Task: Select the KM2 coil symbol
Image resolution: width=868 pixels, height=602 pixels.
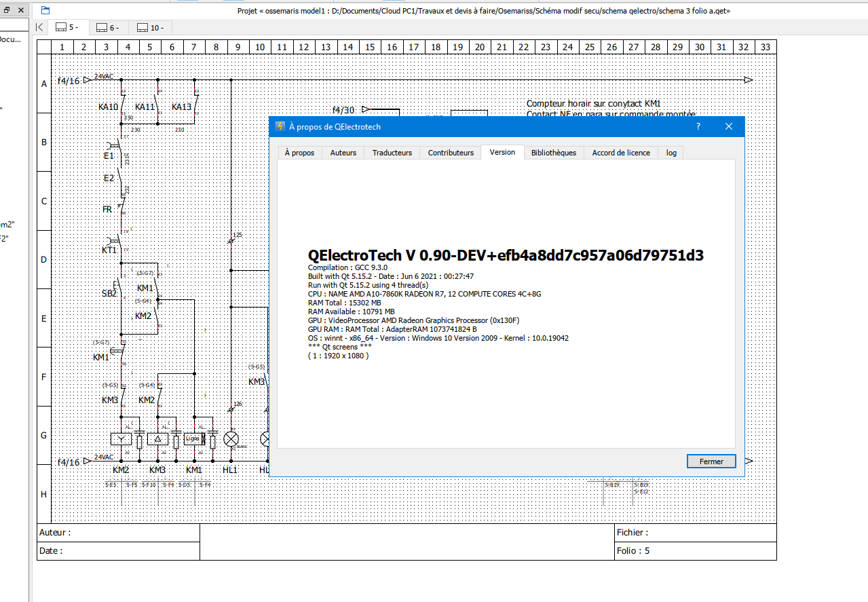Action: [121, 439]
